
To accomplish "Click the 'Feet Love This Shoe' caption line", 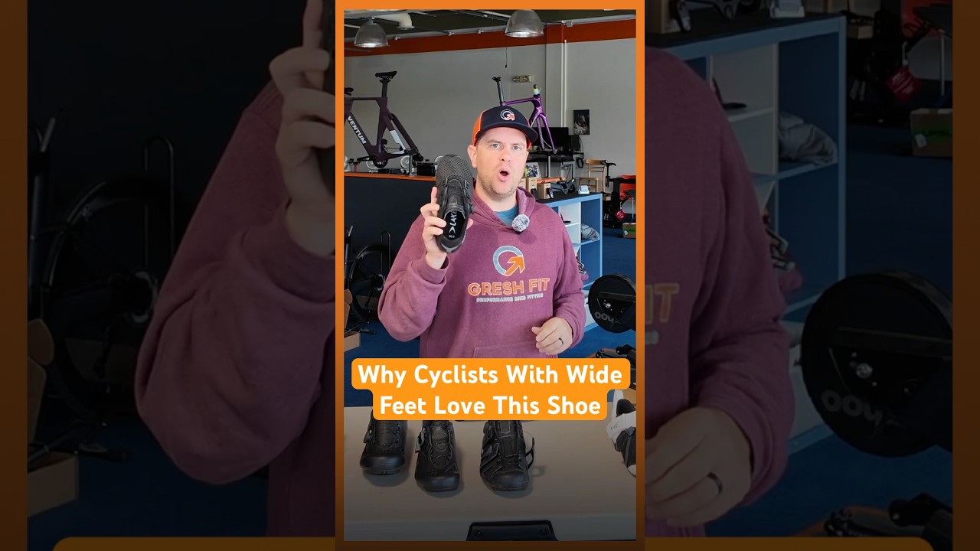I will point(491,405).
